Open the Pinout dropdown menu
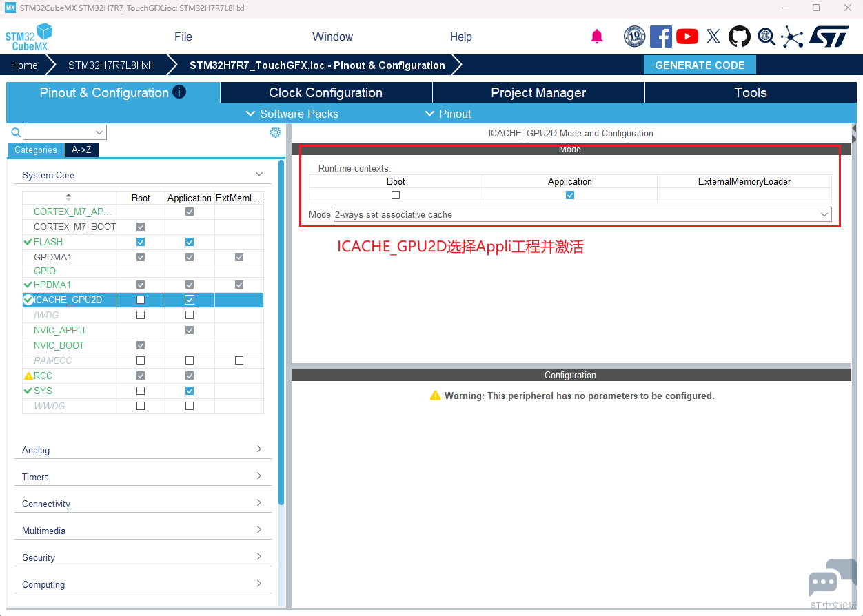Viewport: 863px width, 616px height. point(448,114)
